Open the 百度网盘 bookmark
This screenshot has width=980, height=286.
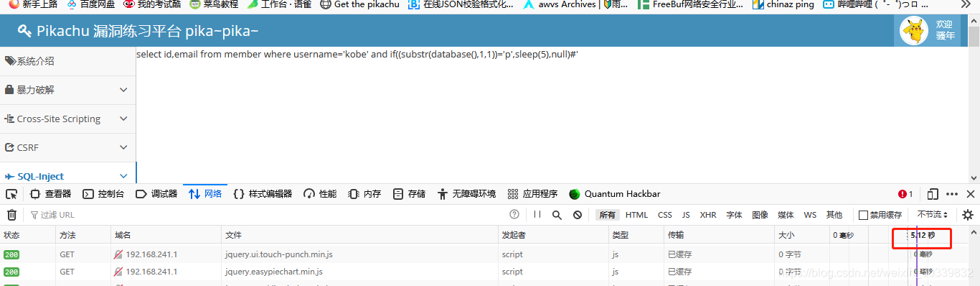(90, 4)
